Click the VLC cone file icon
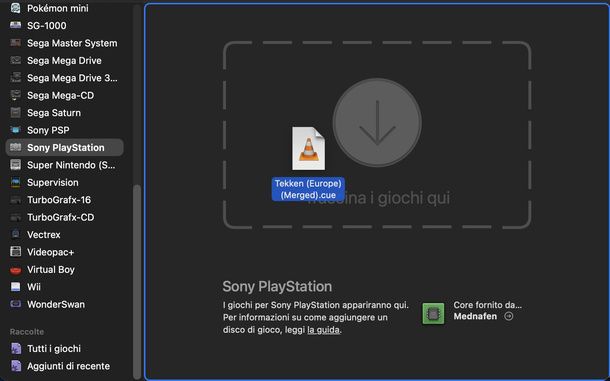 point(309,148)
